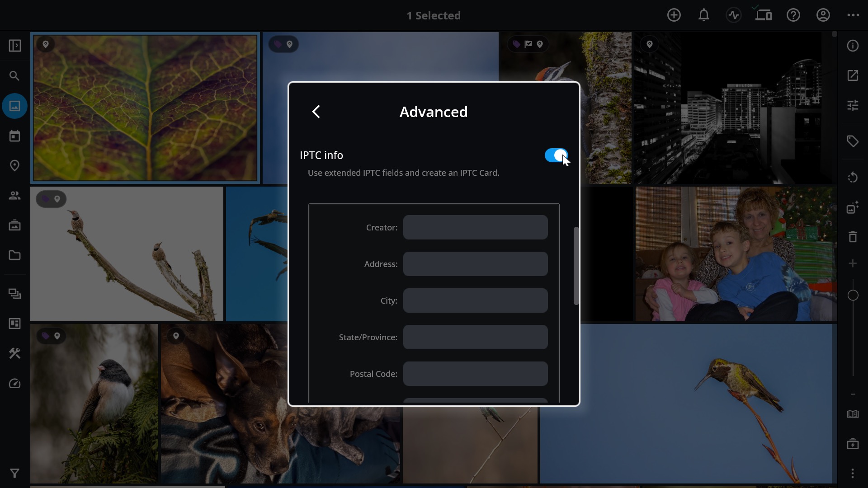Open the cameras icon in sidebar
This screenshot has height=488, width=868.
(15, 225)
